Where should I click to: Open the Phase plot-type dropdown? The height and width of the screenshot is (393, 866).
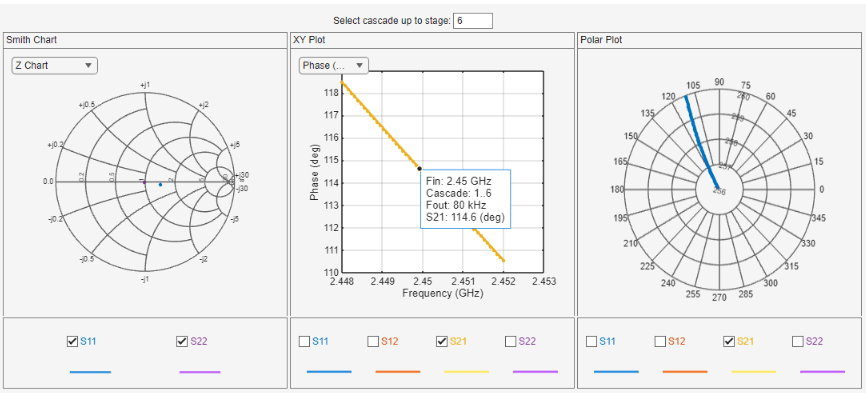click(x=334, y=66)
